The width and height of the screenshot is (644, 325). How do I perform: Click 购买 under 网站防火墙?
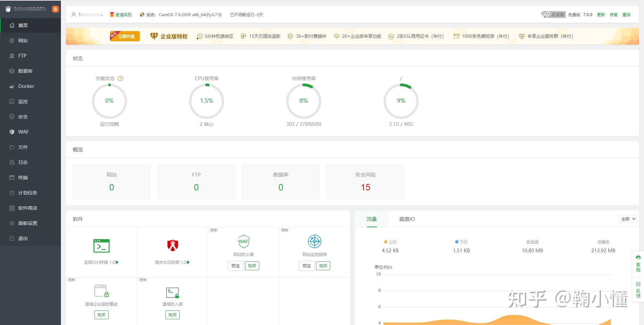pyautogui.click(x=252, y=266)
